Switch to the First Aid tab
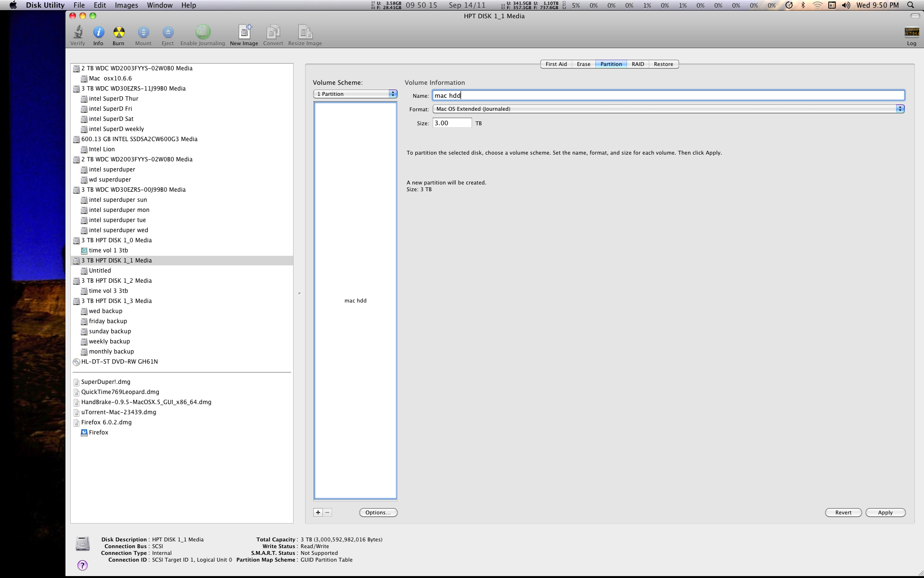The height and width of the screenshot is (578, 924). (556, 64)
